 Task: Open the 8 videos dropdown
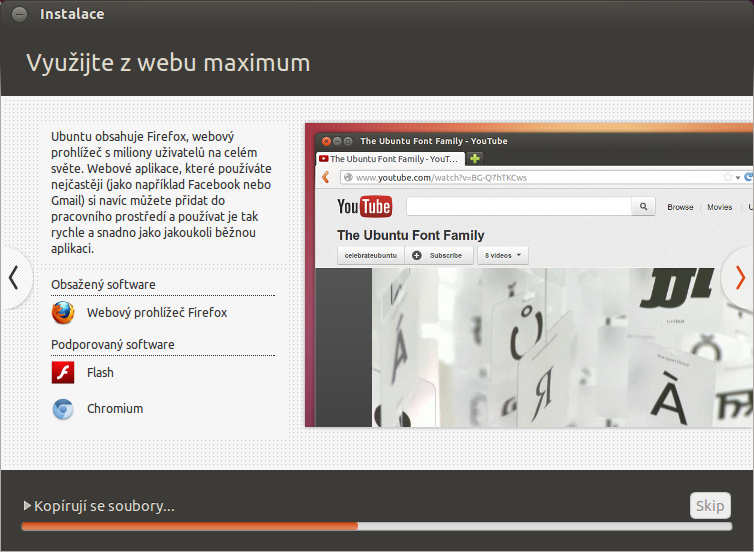coord(503,255)
